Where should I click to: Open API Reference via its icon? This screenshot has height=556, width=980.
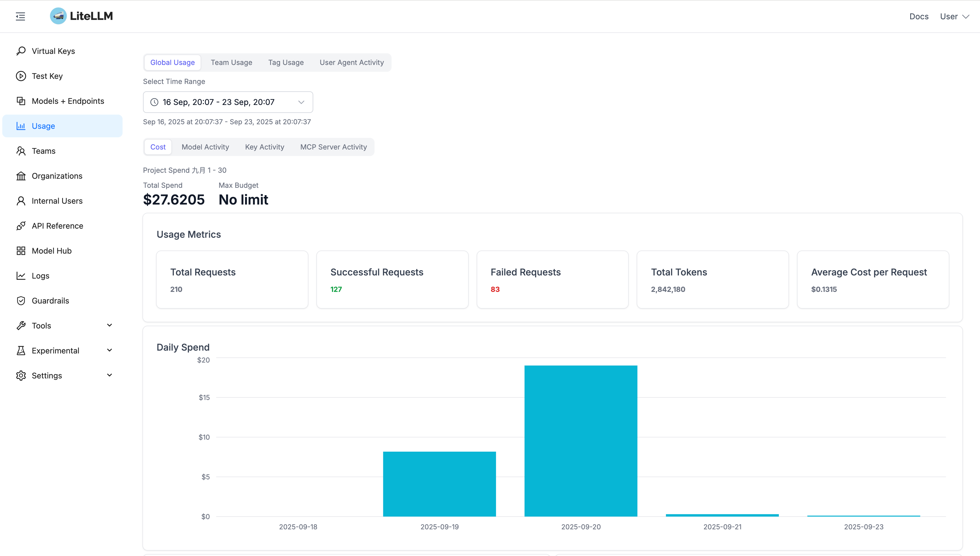21,226
